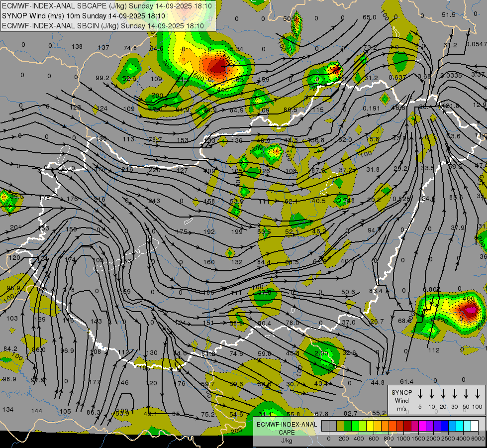Click the map value 65.0
The height and width of the screenshot is (448, 487).
pos(370,17)
